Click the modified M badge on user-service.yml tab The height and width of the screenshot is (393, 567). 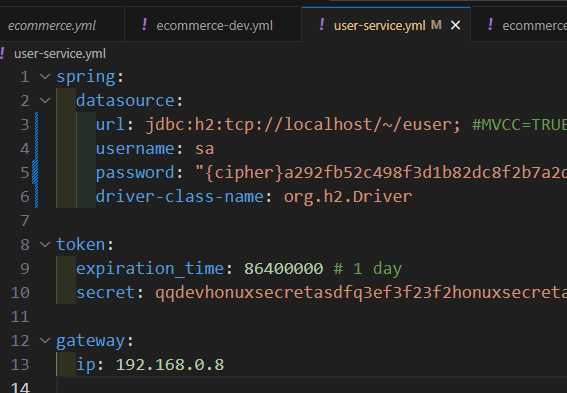(436, 25)
